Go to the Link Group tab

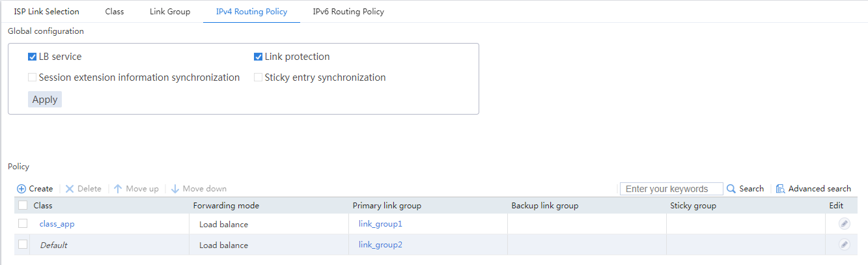tap(170, 12)
